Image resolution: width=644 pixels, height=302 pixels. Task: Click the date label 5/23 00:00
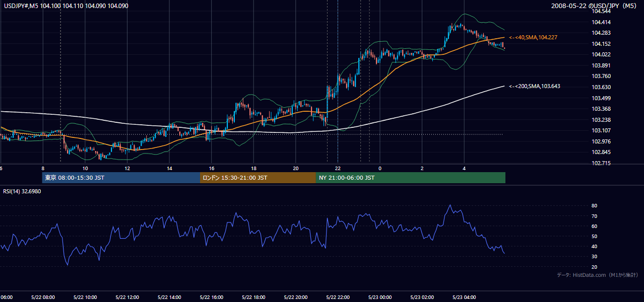tap(380, 297)
